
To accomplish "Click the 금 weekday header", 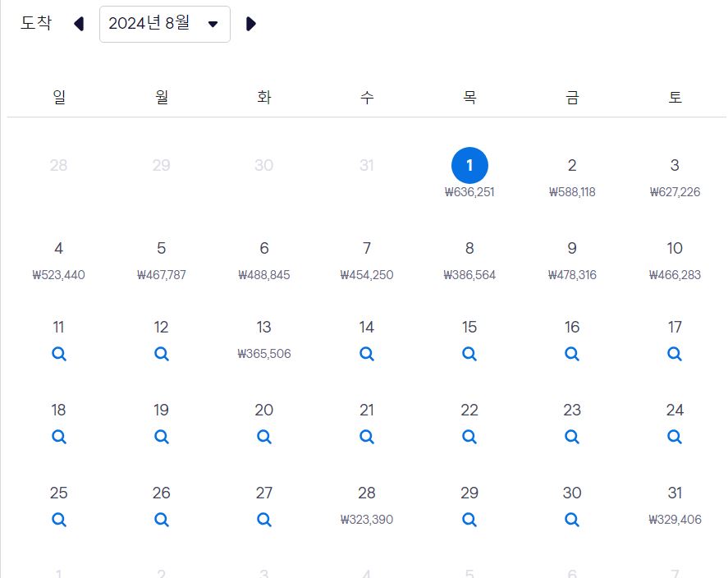I will pos(572,97).
